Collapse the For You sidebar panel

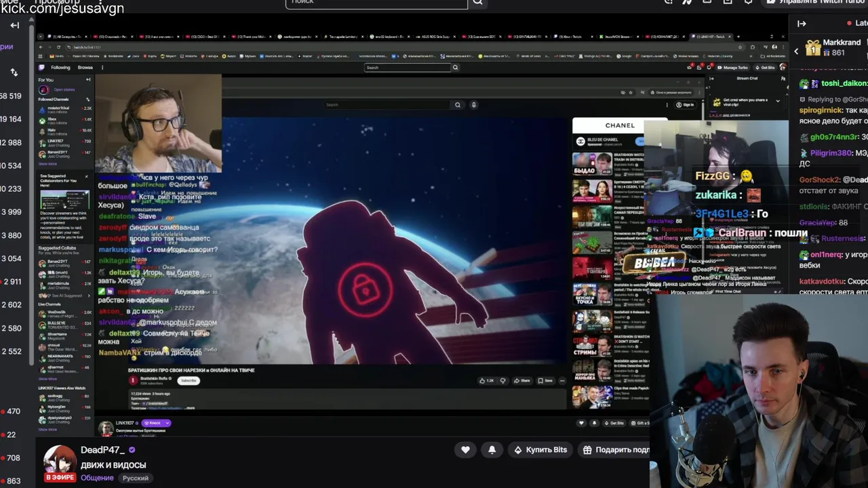coord(88,79)
